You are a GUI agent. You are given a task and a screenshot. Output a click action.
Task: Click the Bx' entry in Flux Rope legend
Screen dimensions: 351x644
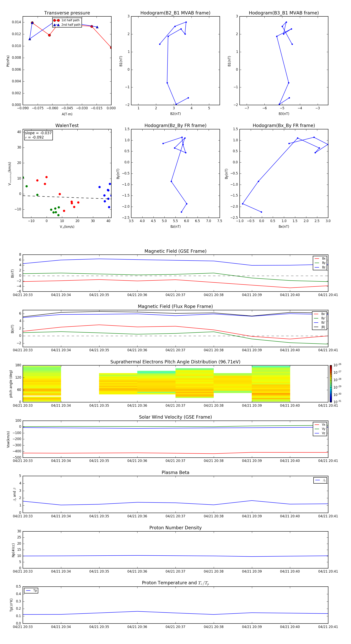point(320,314)
